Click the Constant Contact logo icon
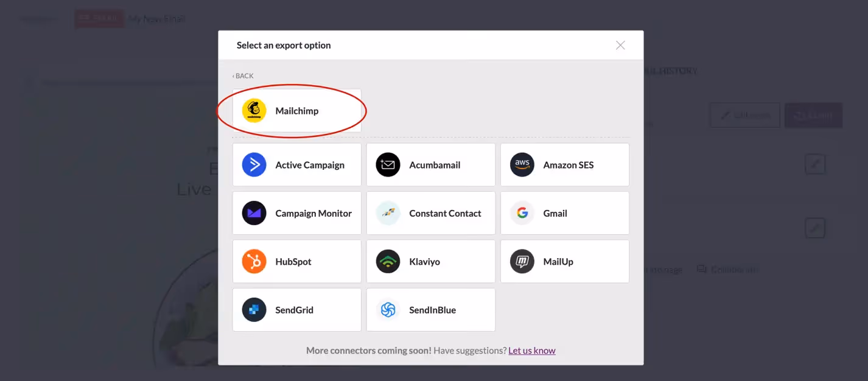Screen dimensions: 868x381 [x=388, y=213]
